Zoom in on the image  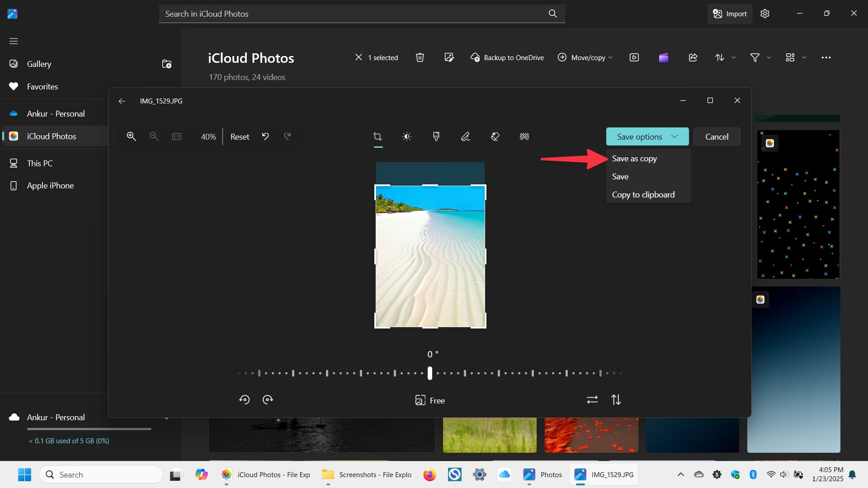coord(131,136)
